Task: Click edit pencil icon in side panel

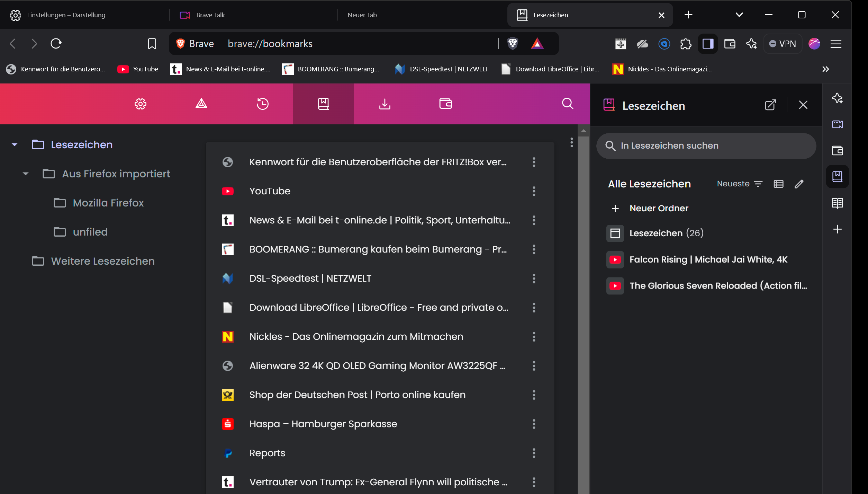Action: pyautogui.click(x=799, y=184)
